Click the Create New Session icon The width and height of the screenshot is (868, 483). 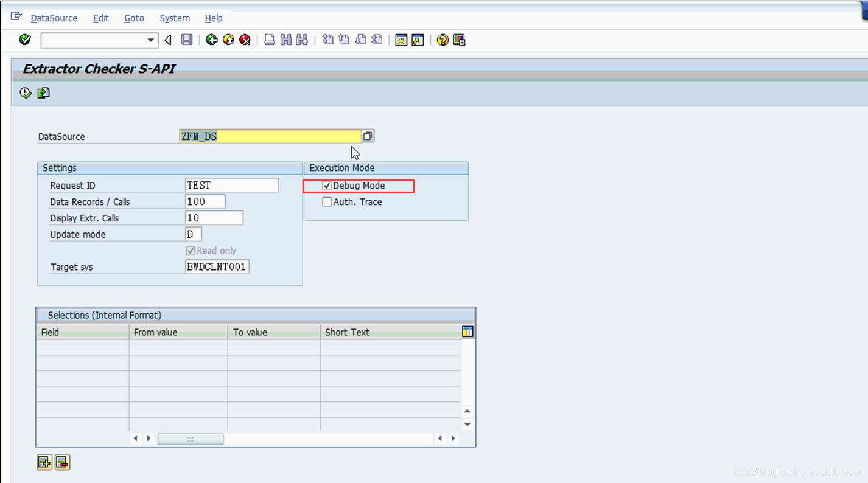pyautogui.click(x=401, y=40)
